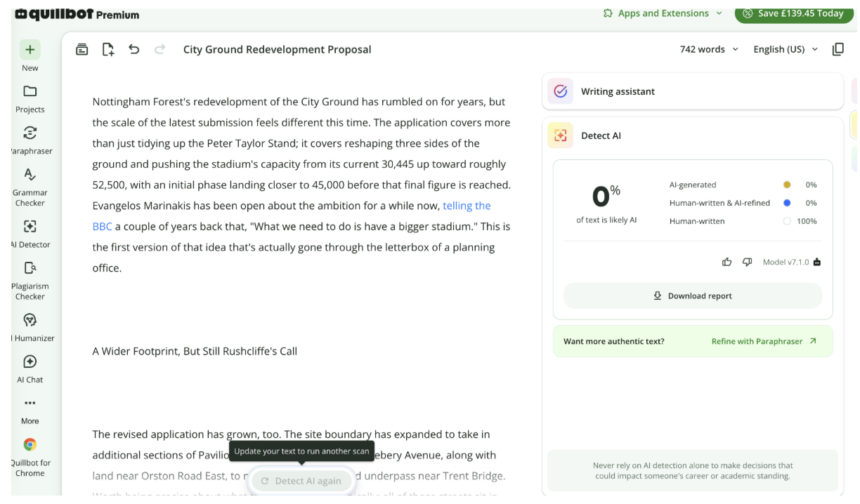Click into the first paragraph about Nottingham Forest
The image size is (860, 504).
coord(302,185)
